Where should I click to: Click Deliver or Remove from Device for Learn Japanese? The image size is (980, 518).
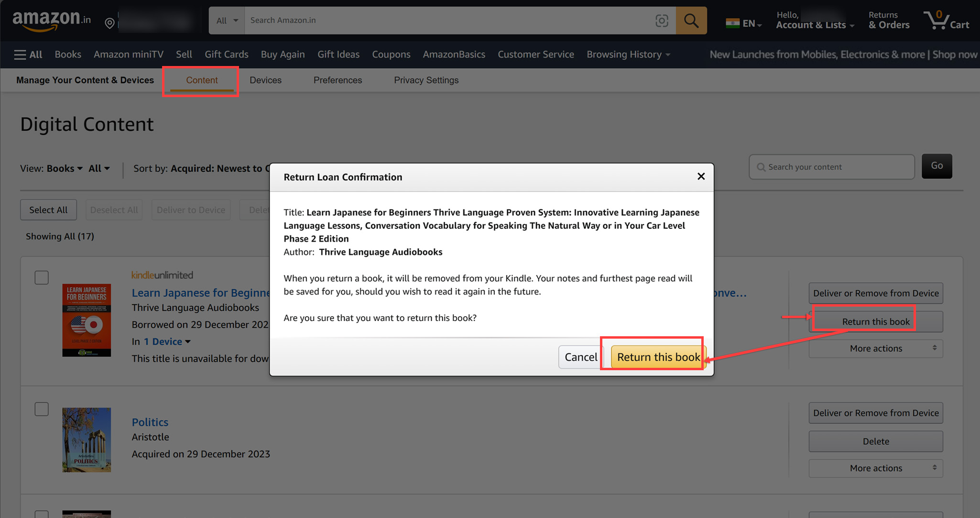tap(876, 293)
